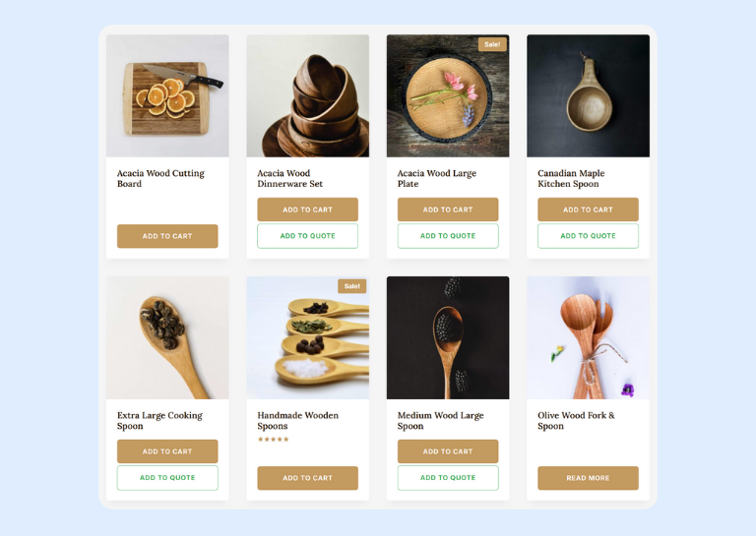Add Canadian Maple Kitchen Spoon to quote

pos(589,236)
